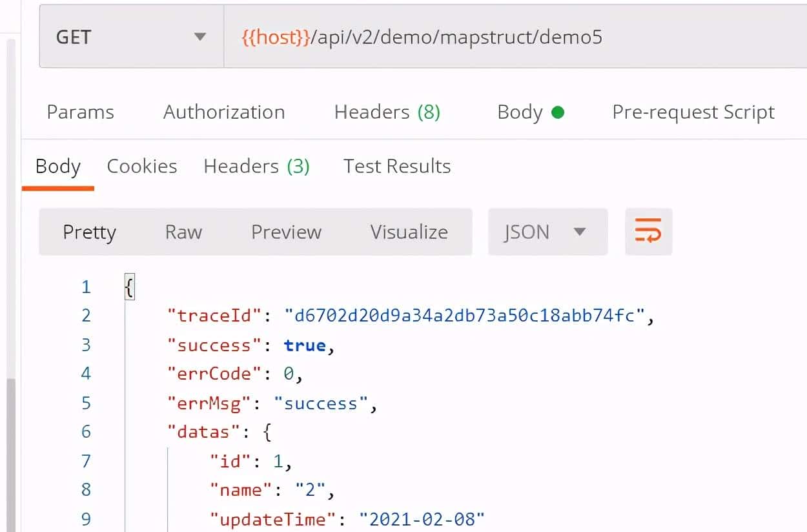Image resolution: width=807 pixels, height=532 pixels.
Task: Open the response Headers (3) tab
Action: tap(256, 166)
